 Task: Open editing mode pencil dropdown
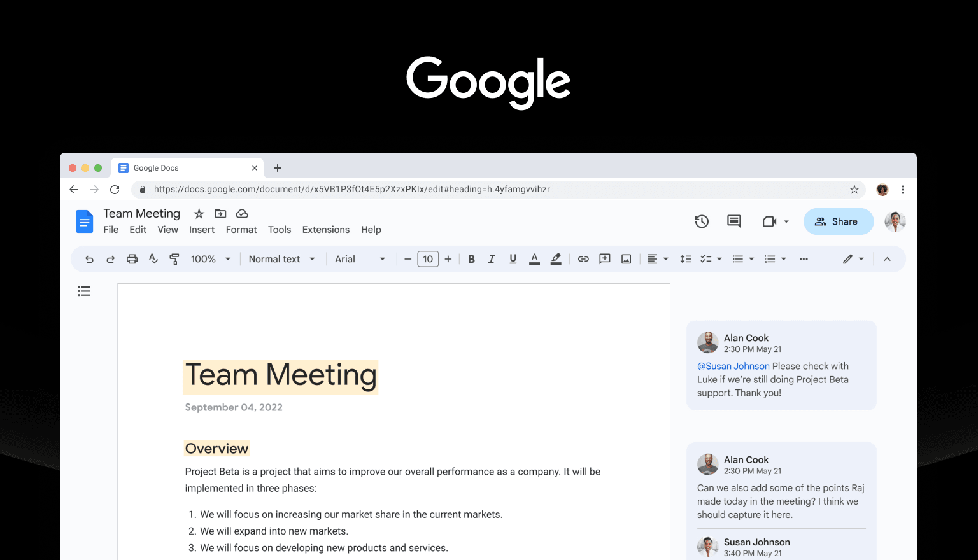(x=853, y=259)
